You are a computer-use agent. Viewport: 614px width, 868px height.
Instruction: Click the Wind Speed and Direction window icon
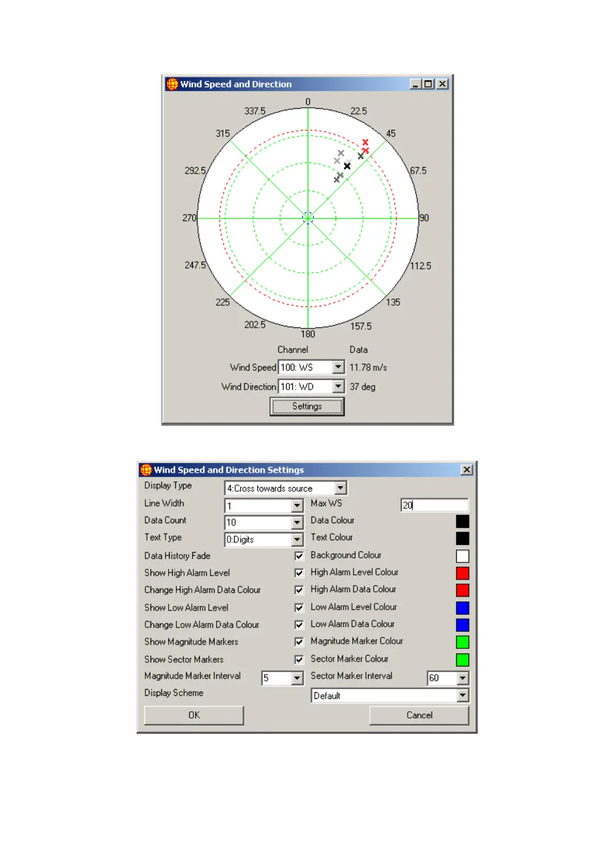pos(172,84)
